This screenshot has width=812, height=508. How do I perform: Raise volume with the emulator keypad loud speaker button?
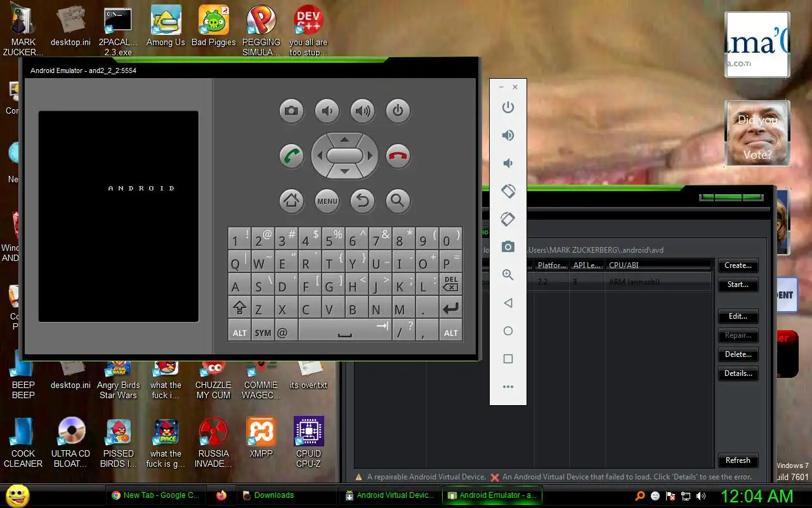tap(362, 111)
